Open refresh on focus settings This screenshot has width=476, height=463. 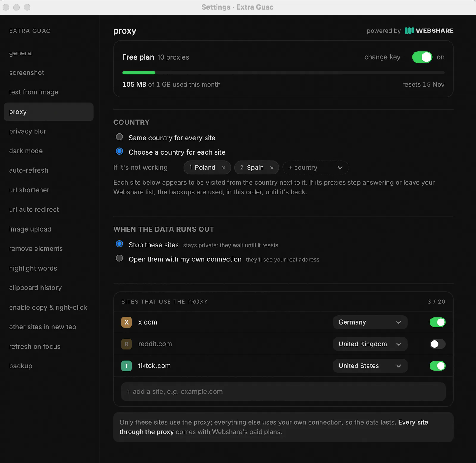(48, 347)
